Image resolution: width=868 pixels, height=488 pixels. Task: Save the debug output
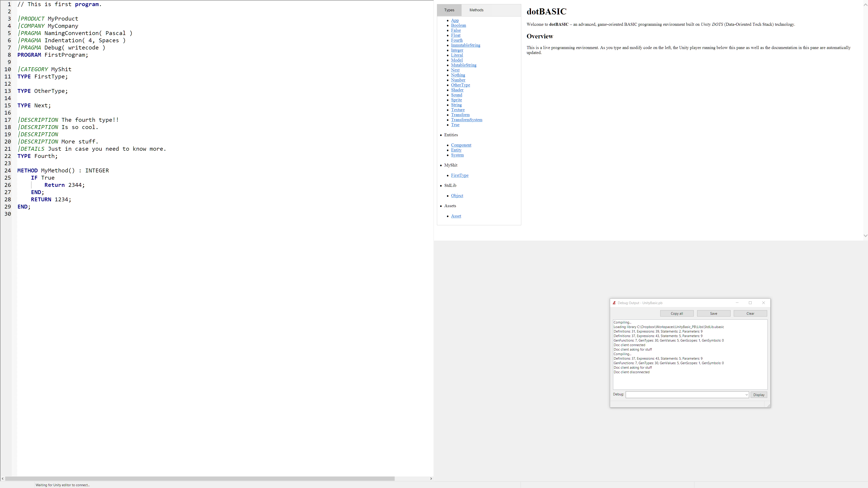(x=713, y=314)
